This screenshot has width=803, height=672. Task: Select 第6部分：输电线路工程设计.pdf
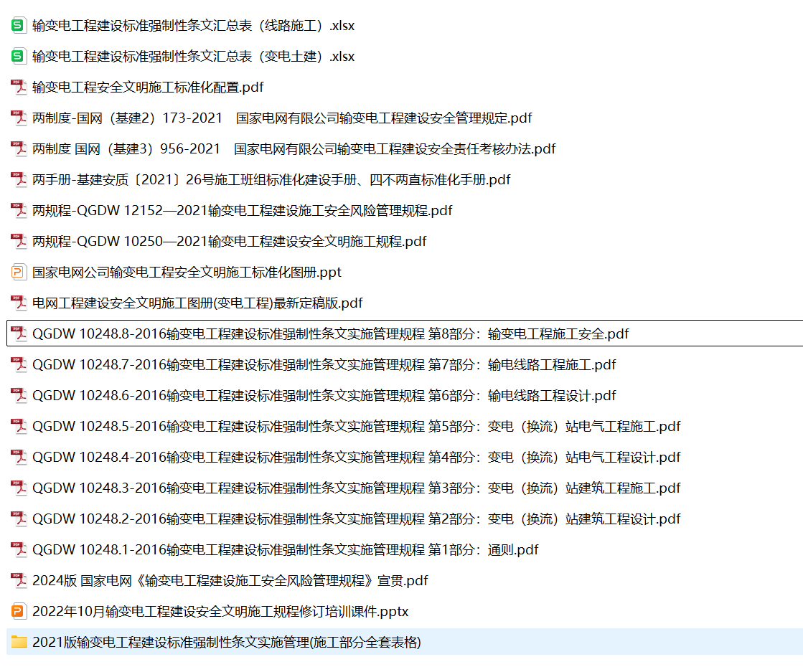point(522,396)
